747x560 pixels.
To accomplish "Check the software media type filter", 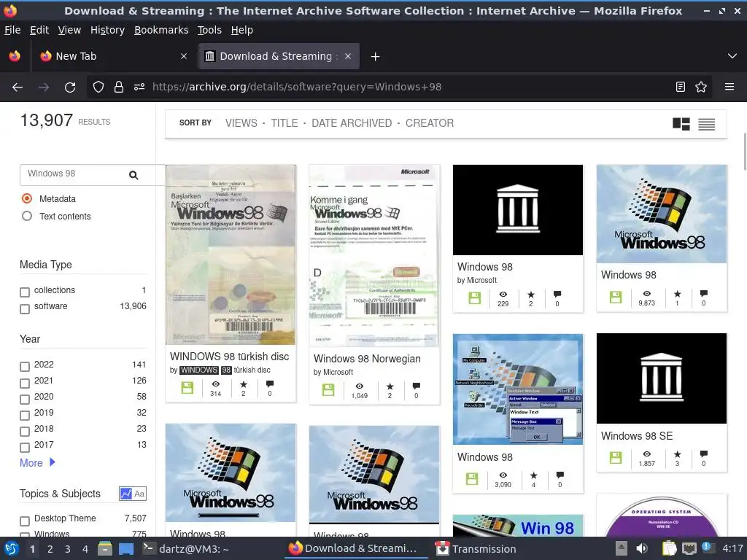I will point(25,309).
